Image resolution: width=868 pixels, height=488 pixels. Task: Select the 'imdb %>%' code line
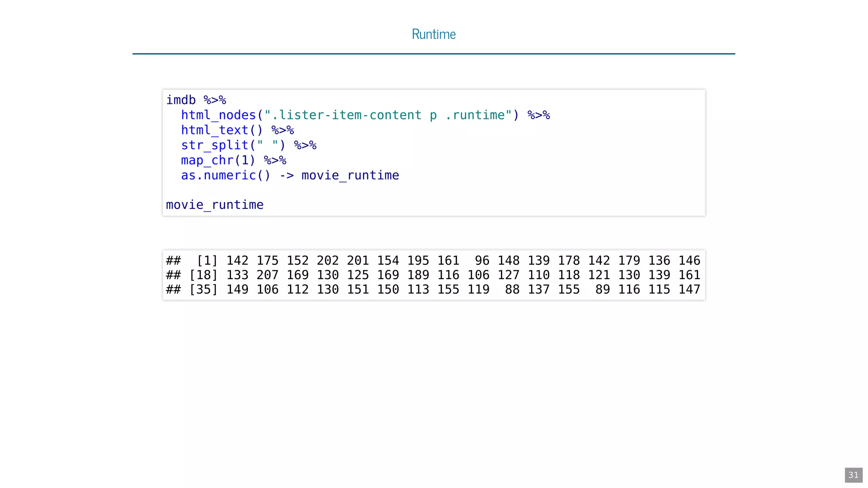[196, 100]
